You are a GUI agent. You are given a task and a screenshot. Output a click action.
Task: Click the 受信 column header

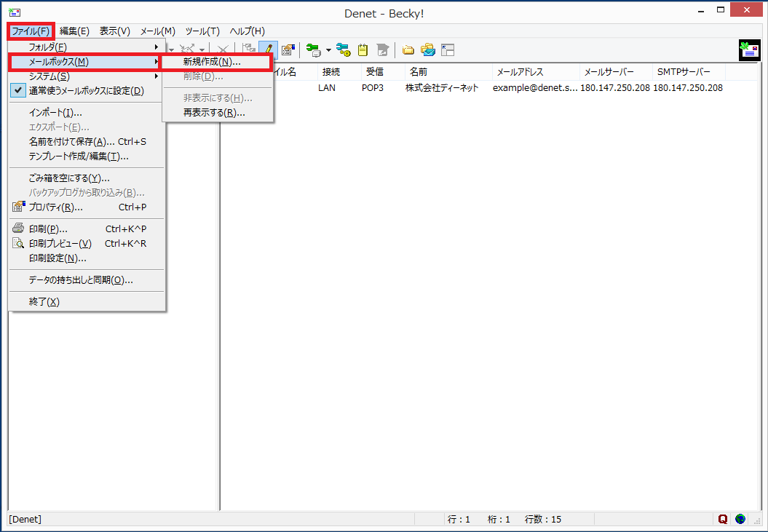[x=383, y=72]
